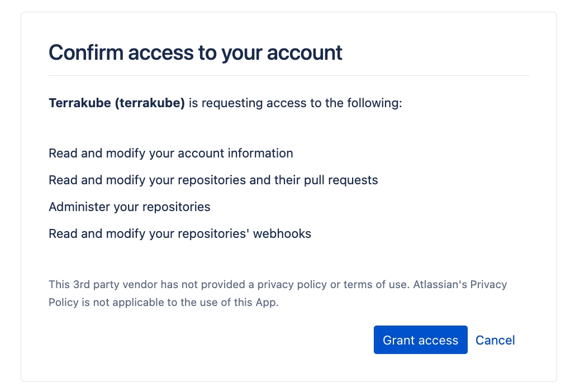Click the words 'Atlassian's Privacy' in the disclaimer
Viewport: 580px width, 392px height.
[460, 284]
